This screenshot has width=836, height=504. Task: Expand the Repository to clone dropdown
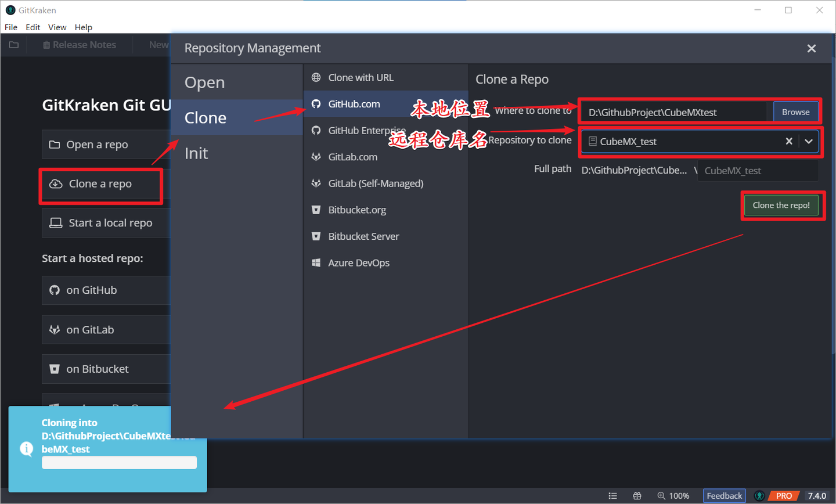point(809,141)
